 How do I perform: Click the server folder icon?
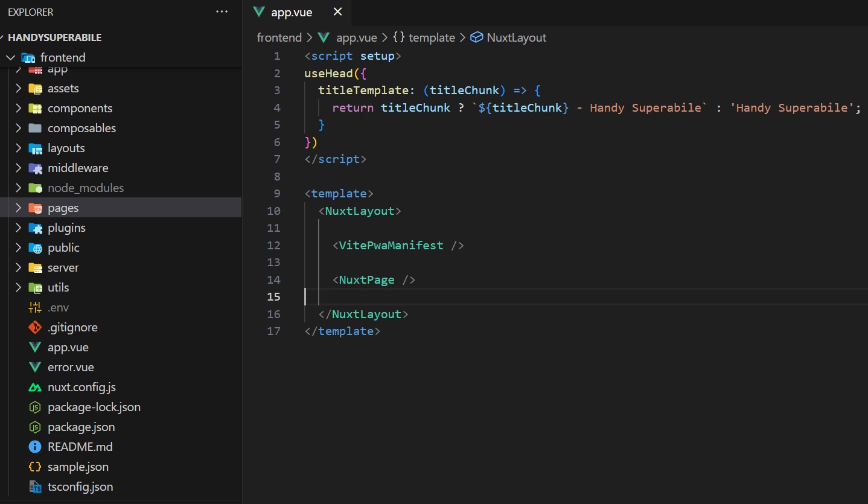35,268
